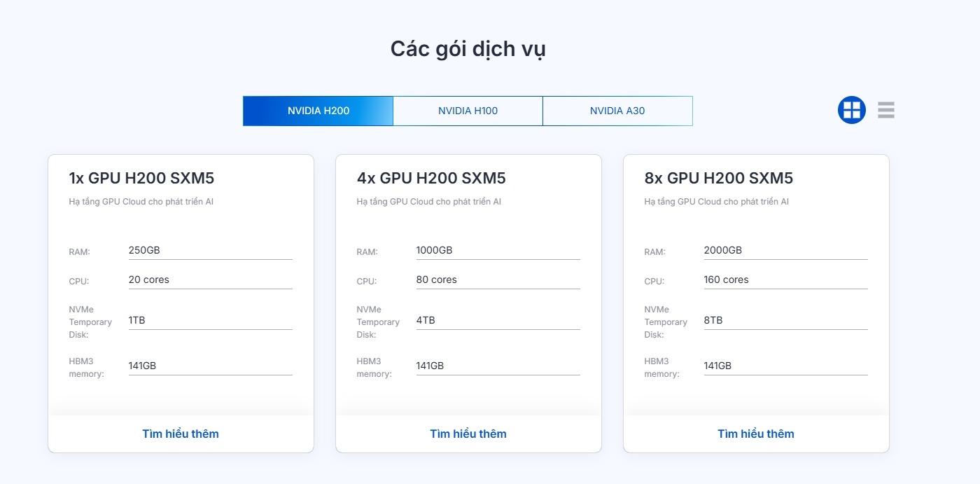
Task: Click the RAM label in 1x GPU card
Action: click(80, 252)
